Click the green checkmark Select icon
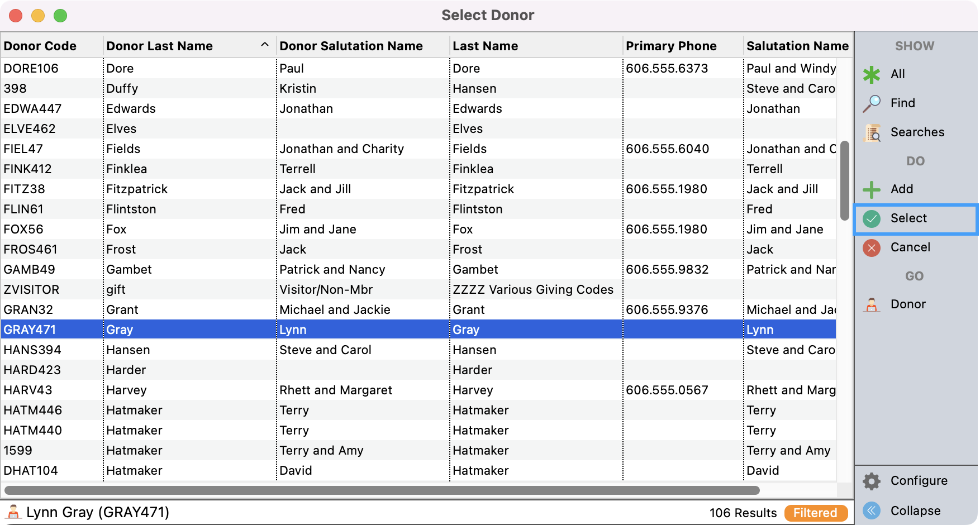980x525 pixels. 871,218
